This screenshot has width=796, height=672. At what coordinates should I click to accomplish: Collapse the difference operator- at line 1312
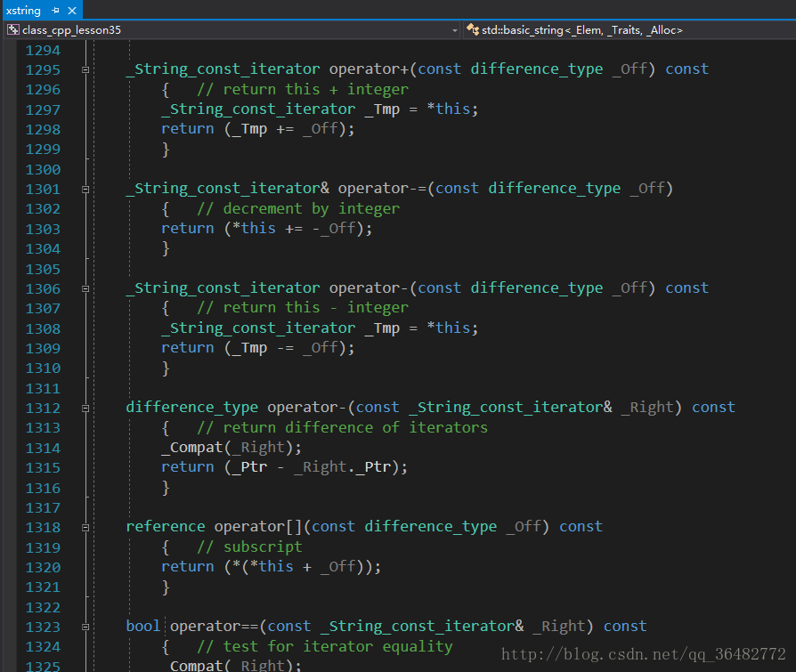point(85,408)
